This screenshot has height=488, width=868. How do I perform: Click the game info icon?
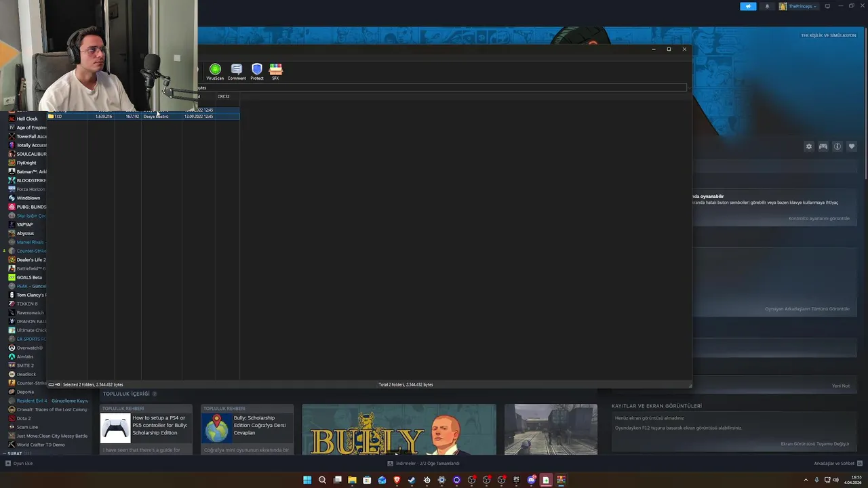(x=837, y=146)
